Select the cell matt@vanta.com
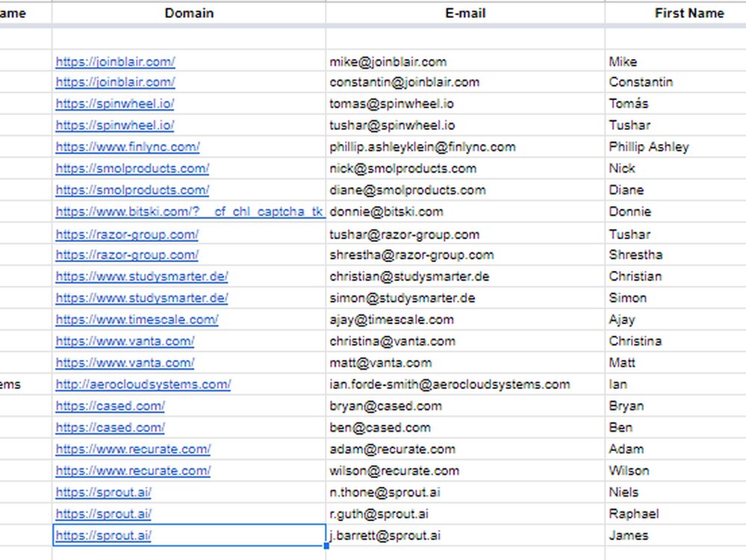Screen dimensions: 746x560 click(x=465, y=363)
